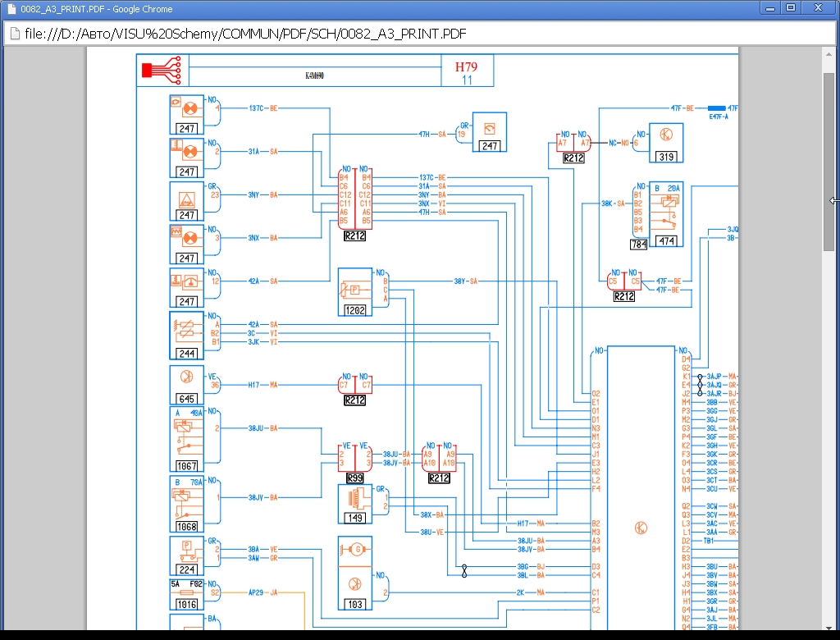Click the 70A relay component labeled 1068
The height and width of the screenshot is (640, 840).
tap(187, 503)
